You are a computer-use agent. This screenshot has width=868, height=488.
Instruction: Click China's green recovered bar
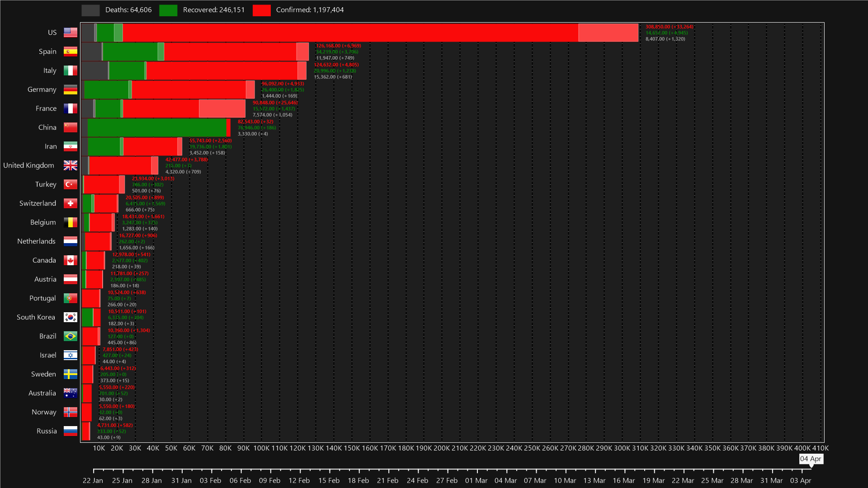[157, 127]
